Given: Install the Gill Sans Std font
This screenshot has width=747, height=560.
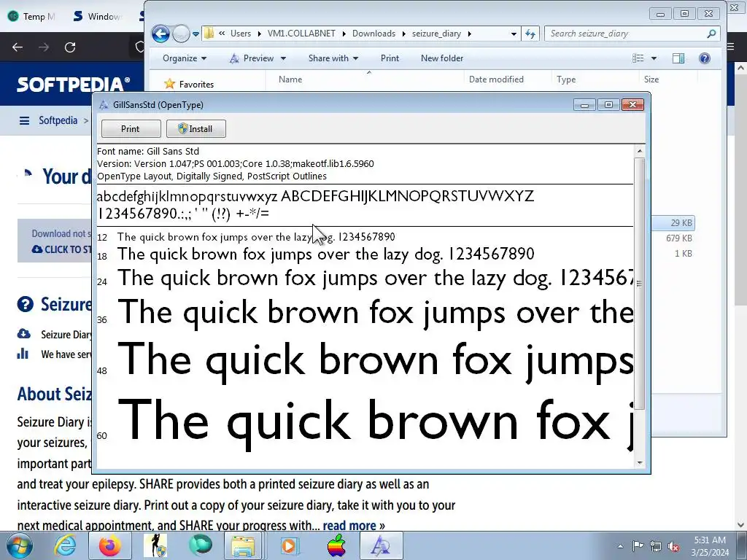Looking at the screenshot, I should pyautogui.click(x=196, y=128).
